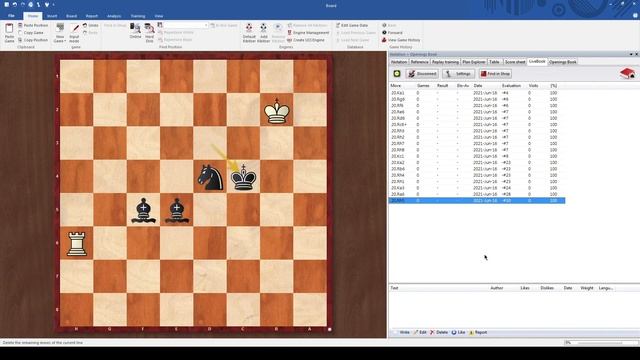Open Engine Management
Screen dimensions: 640x360
[308, 33]
